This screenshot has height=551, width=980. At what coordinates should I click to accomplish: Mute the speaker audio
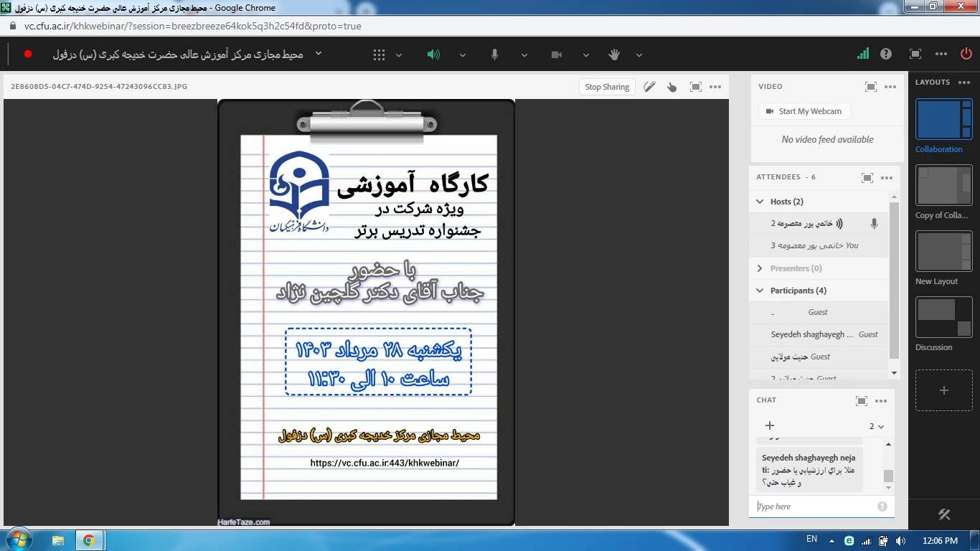433,55
